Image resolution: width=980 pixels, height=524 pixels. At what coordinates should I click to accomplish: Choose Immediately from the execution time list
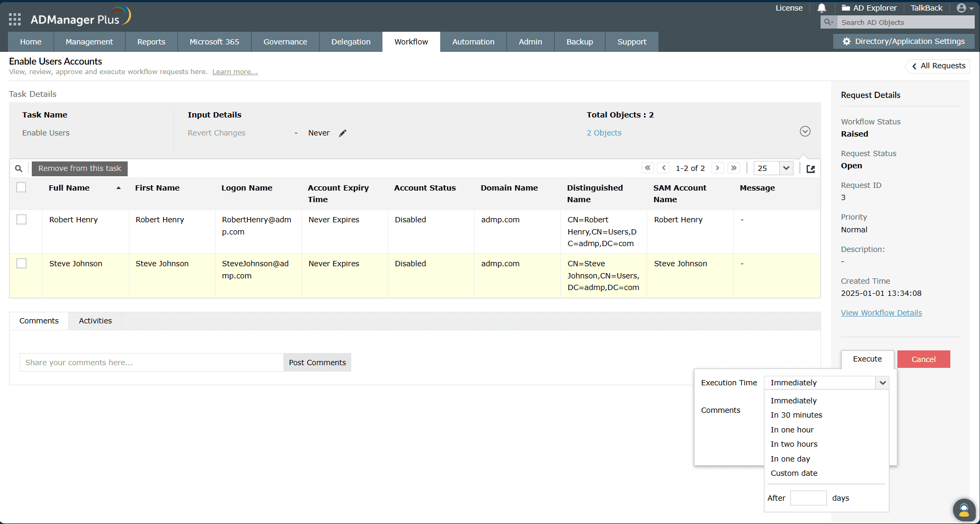click(x=794, y=401)
